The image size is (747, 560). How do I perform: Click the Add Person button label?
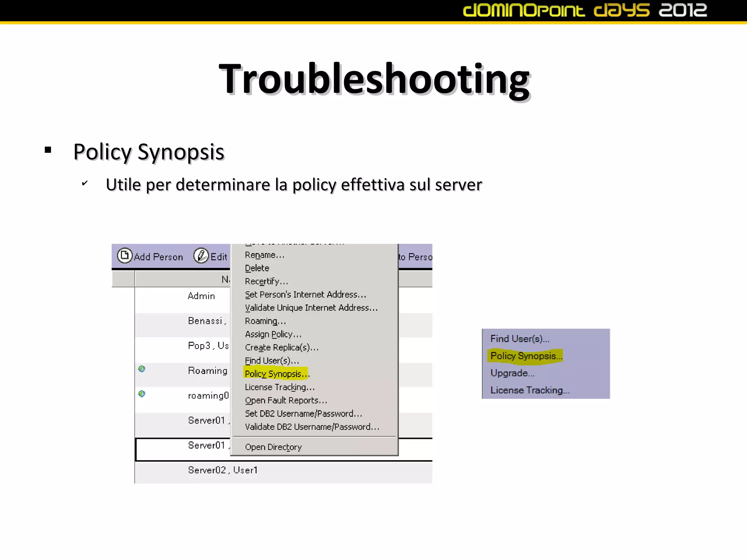tap(158, 257)
